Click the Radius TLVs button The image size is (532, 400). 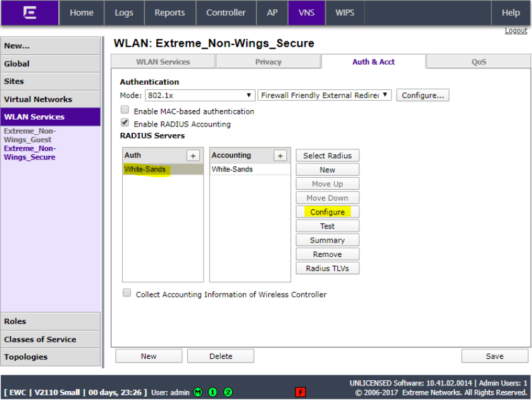(328, 268)
